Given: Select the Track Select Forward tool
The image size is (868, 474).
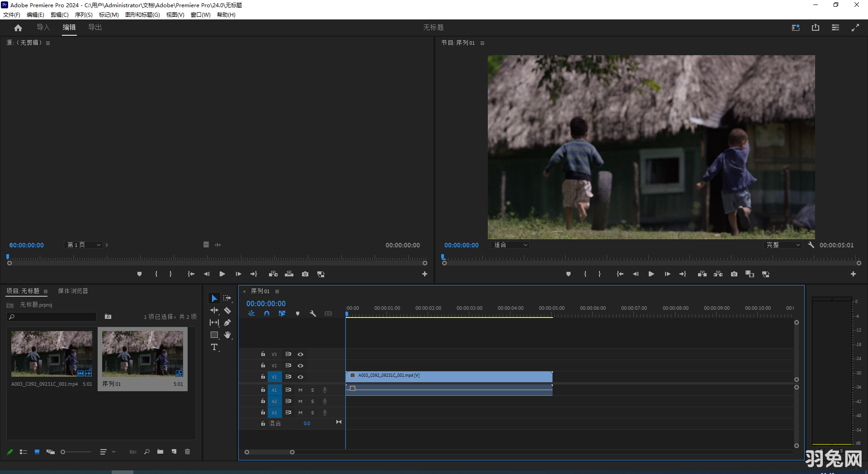Looking at the screenshot, I should [x=227, y=298].
